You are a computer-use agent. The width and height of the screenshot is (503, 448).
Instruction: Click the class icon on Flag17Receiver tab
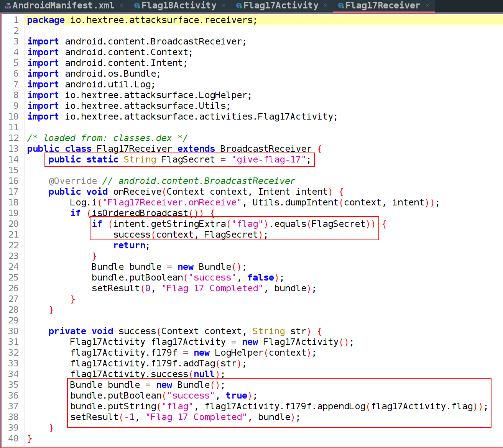coord(341,6)
